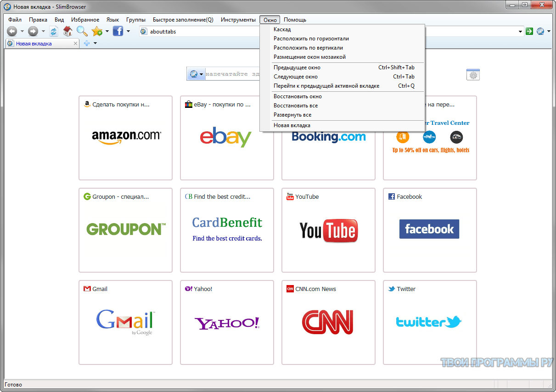Click the Twitter bird favicon
Screen dimensions: 556x392
pos(392,289)
